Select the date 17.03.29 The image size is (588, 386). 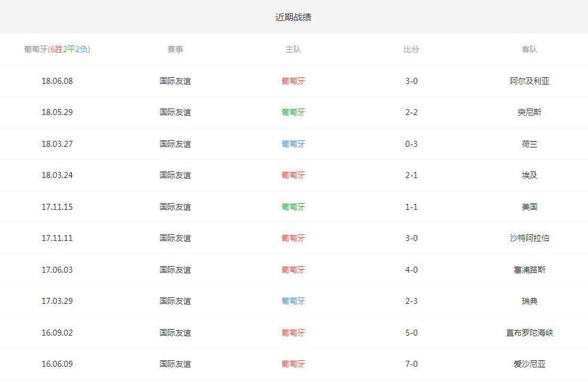pyautogui.click(x=57, y=301)
